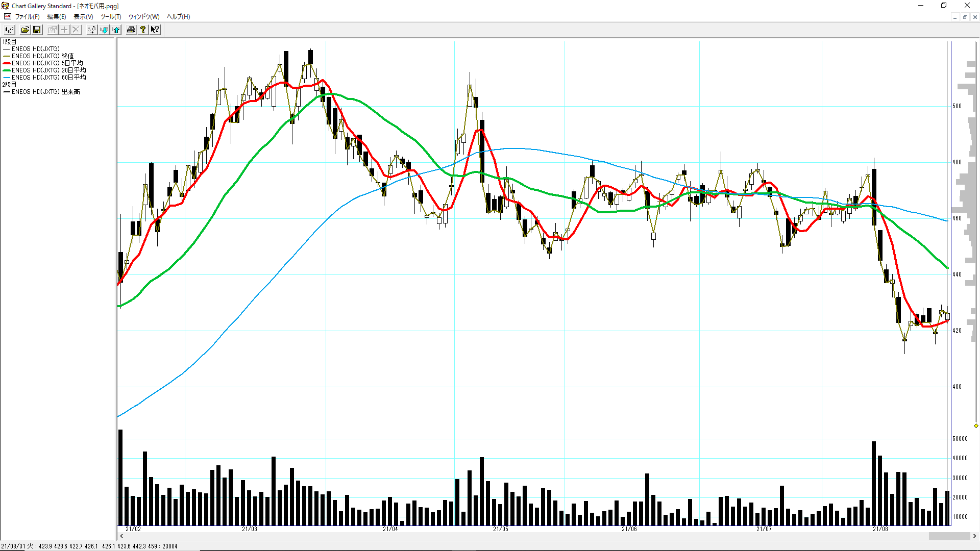Click the horizontal scrollbar left arrow
Screen dimensions: 980x551
point(121,536)
